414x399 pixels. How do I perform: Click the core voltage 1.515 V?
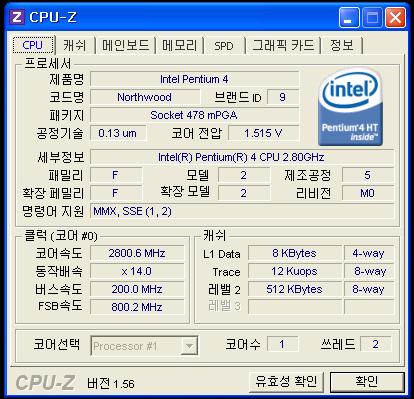click(263, 133)
